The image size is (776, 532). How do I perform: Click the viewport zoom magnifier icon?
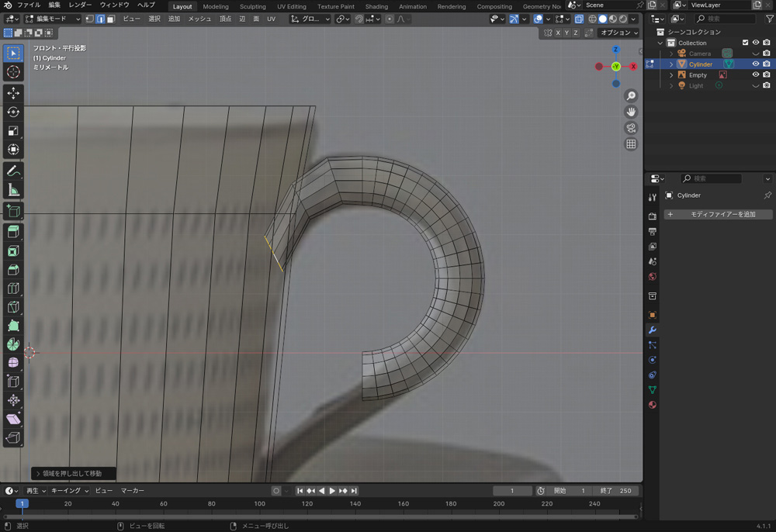[631, 95]
